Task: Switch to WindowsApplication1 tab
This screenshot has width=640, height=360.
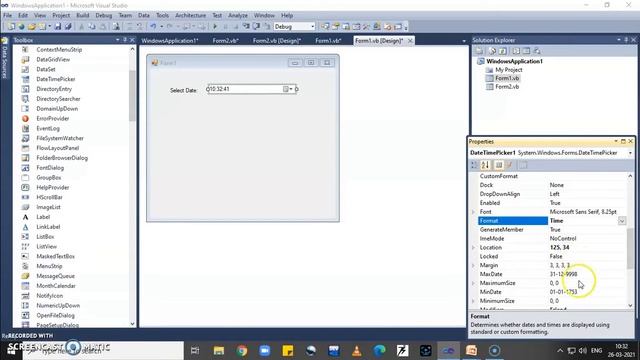Action: 170,40
